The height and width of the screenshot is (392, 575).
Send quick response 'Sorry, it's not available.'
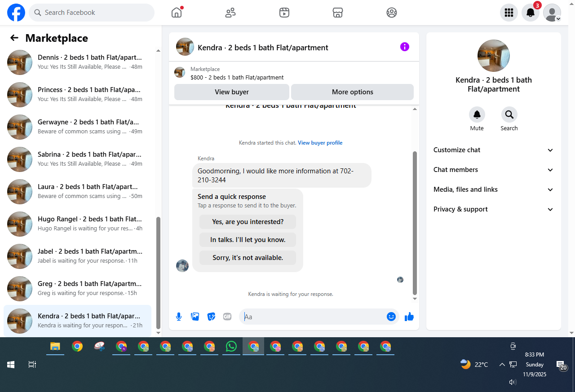248,258
